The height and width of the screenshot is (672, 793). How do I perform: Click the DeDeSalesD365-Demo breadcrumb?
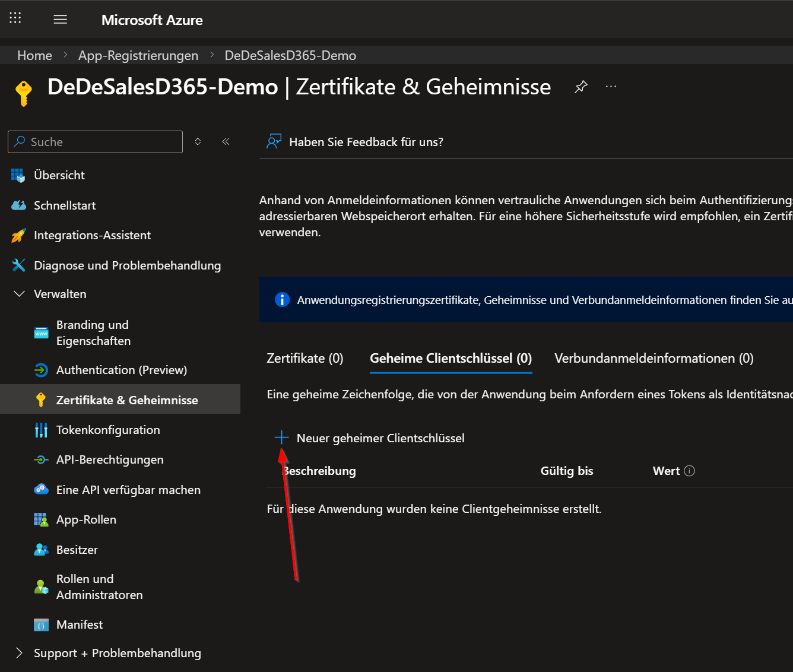tap(290, 55)
